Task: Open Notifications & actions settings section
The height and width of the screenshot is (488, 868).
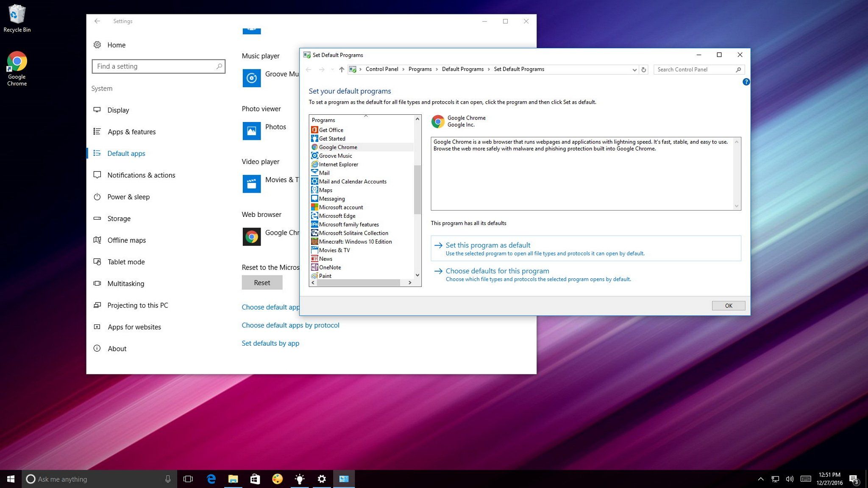Action: (x=141, y=175)
